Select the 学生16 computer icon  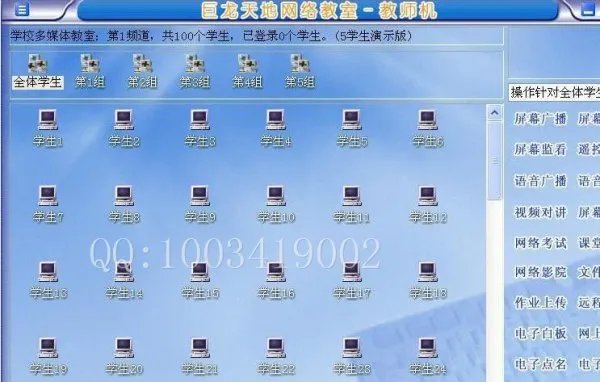276,272
